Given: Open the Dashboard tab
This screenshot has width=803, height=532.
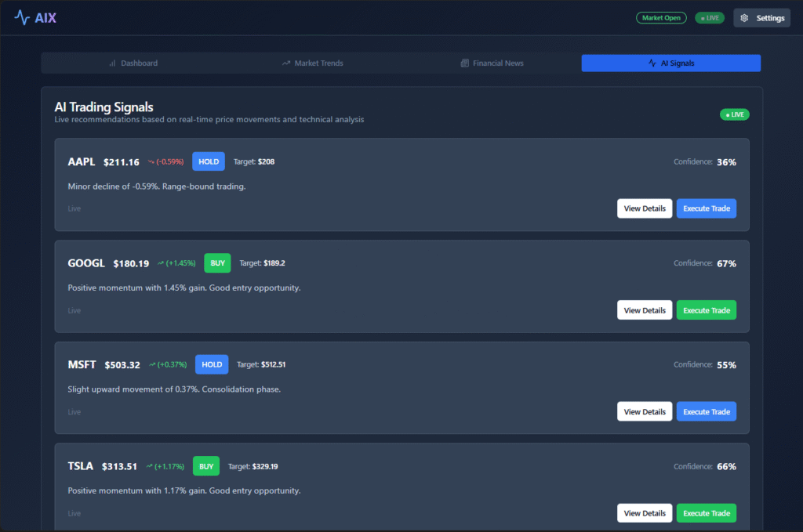Looking at the screenshot, I should [x=133, y=63].
